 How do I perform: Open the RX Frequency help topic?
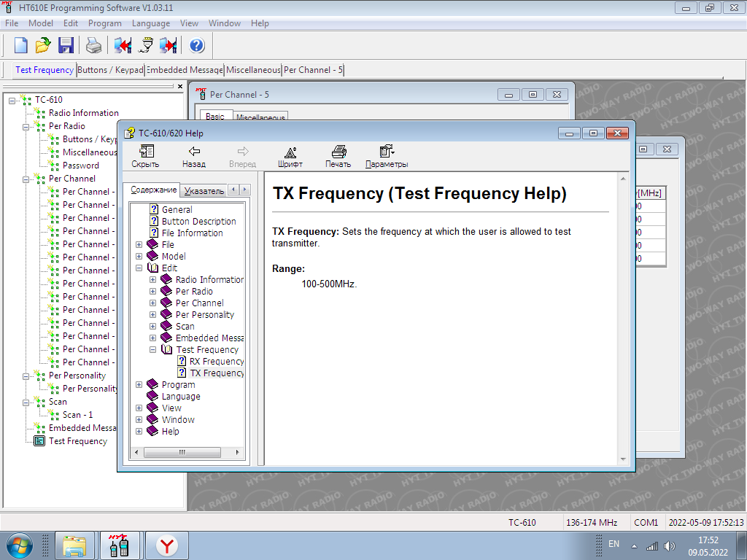[x=217, y=362]
